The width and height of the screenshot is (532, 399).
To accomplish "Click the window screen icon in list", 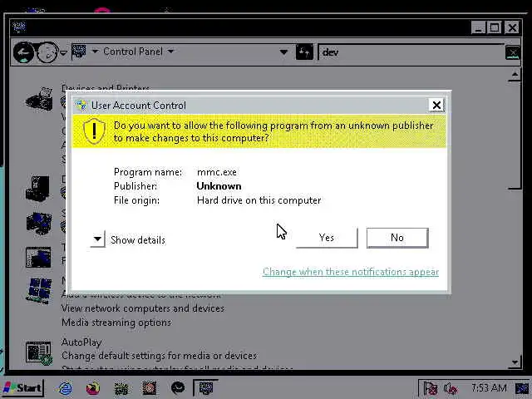I will coord(38,257).
